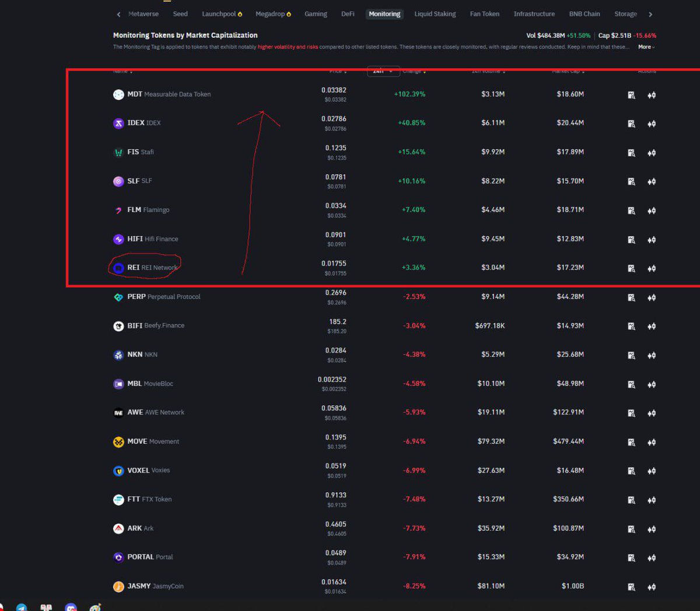Click the MOVE token logo
This screenshot has width=700, height=611.
118,442
